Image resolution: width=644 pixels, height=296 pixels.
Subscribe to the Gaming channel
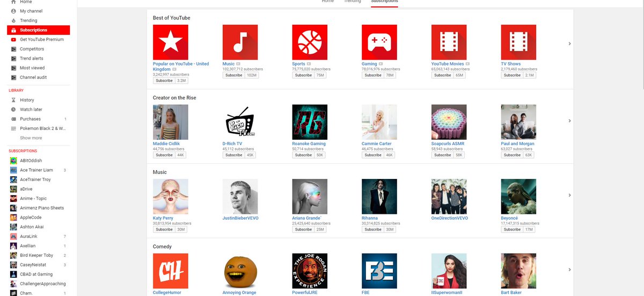click(x=373, y=75)
